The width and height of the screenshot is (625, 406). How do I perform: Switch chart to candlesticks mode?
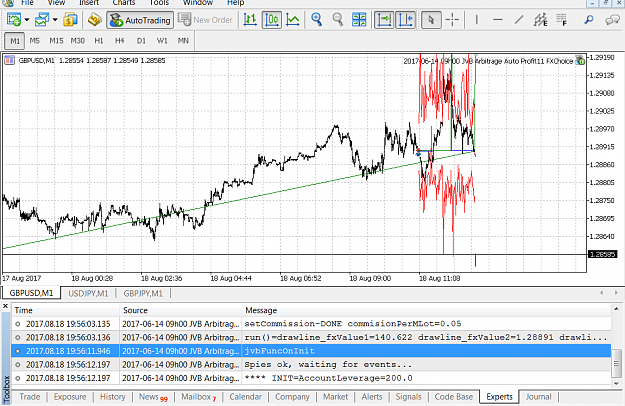(272, 20)
